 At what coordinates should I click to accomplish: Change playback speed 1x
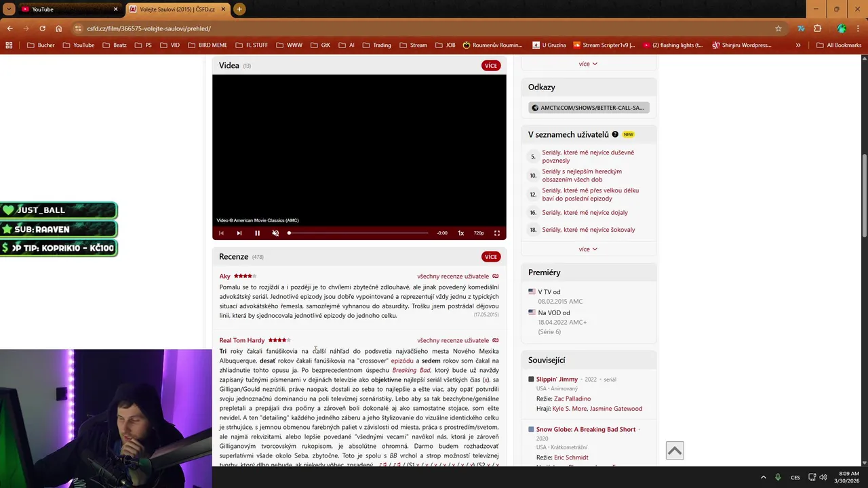[461, 233]
